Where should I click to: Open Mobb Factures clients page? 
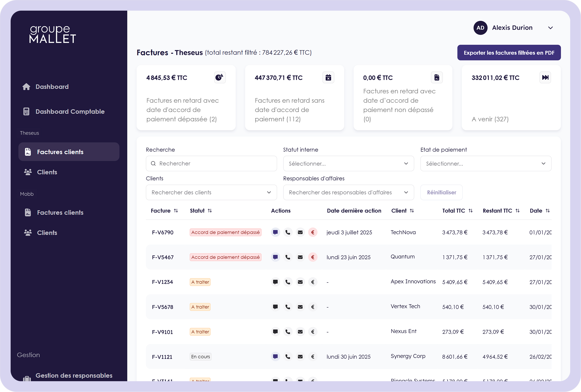(60, 213)
